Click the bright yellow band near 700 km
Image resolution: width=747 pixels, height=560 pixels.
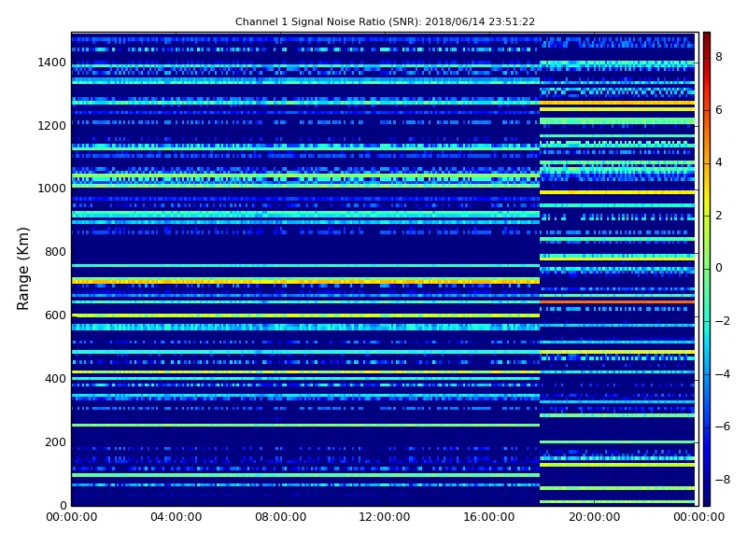point(305,282)
